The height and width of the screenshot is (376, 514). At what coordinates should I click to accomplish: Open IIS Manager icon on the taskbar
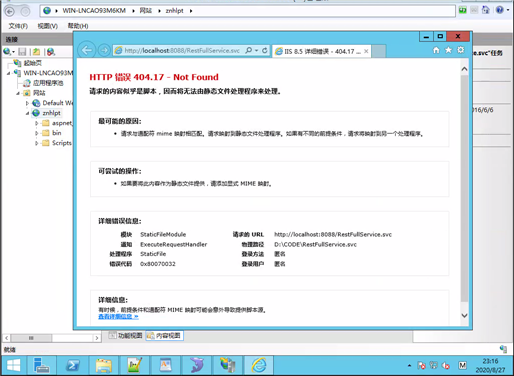click(x=228, y=366)
